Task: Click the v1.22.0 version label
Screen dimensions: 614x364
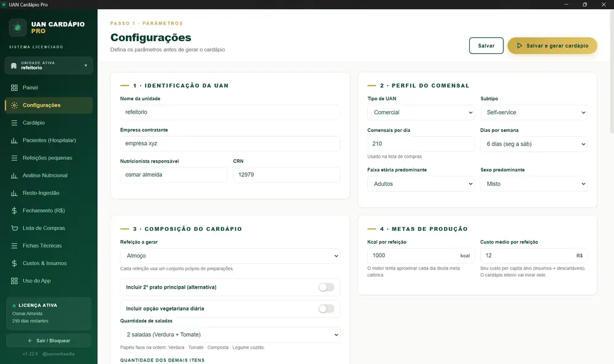Action: [30, 354]
